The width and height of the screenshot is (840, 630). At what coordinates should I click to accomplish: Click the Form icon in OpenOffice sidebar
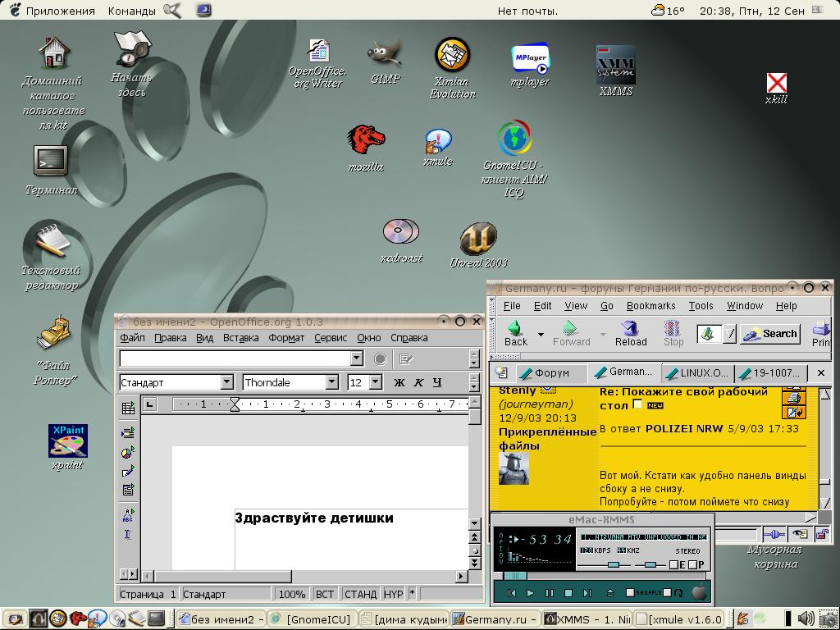coord(128,490)
